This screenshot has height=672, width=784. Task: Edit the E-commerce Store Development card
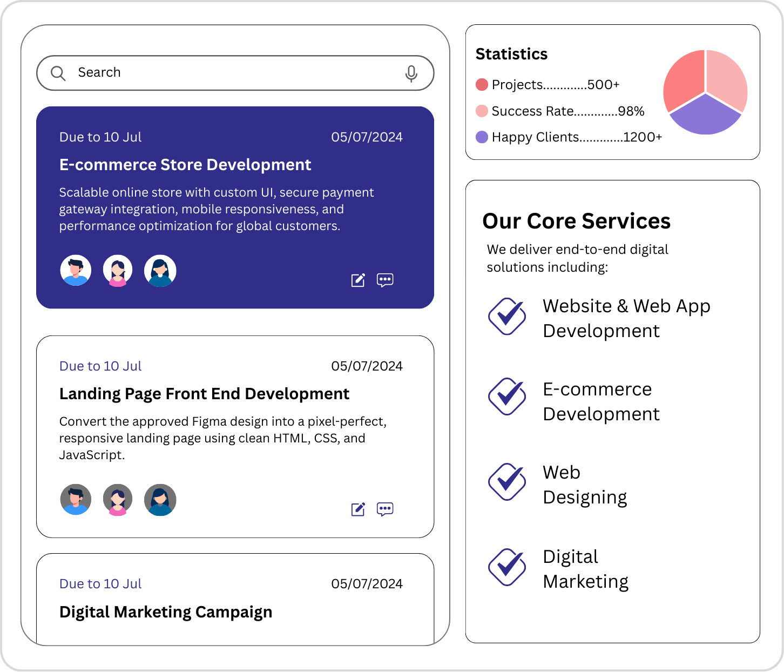click(358, 280)
